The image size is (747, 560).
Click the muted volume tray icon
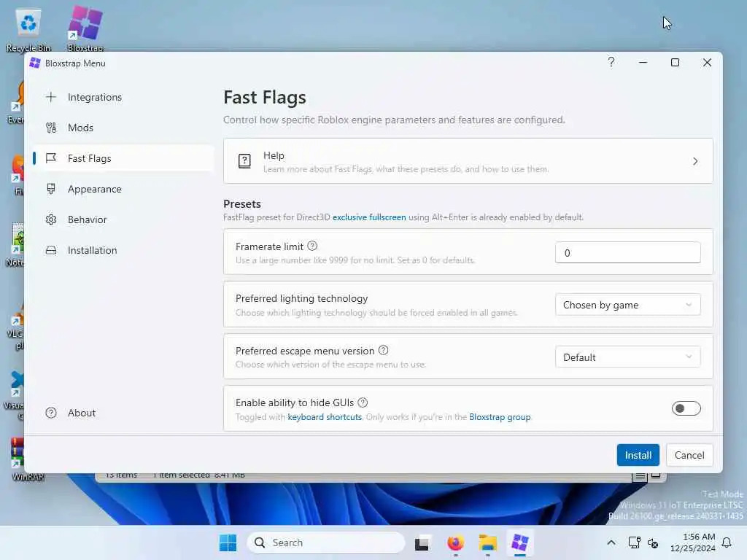(x=653, y=542)
